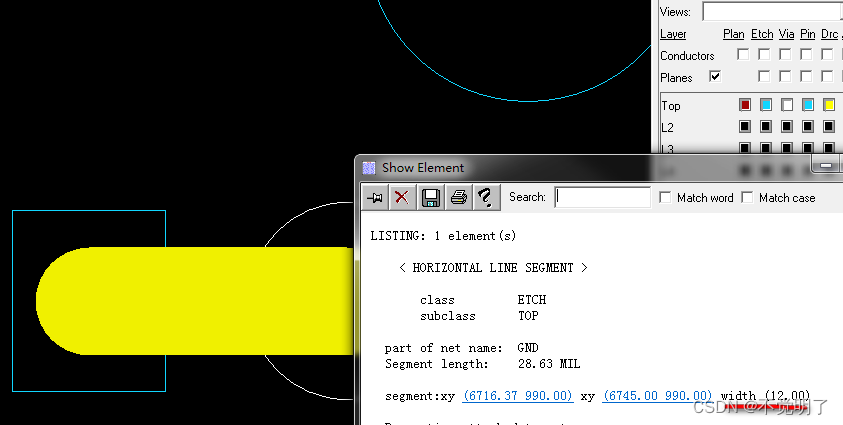Click the 'HORIZONTAL LINE SEGMENT' heading text
Screen dimensions: 843x425
pyautogui.click(x=493, y=268)
